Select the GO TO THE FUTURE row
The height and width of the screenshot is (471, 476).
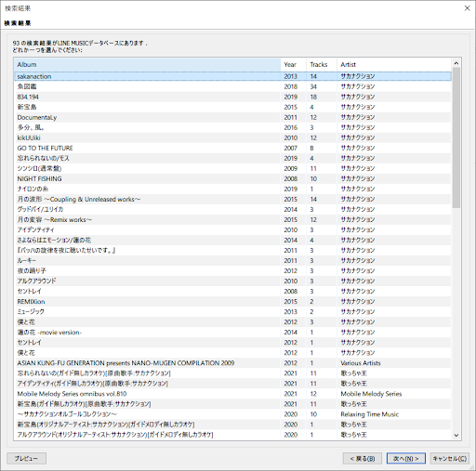(x=232, y=148)
